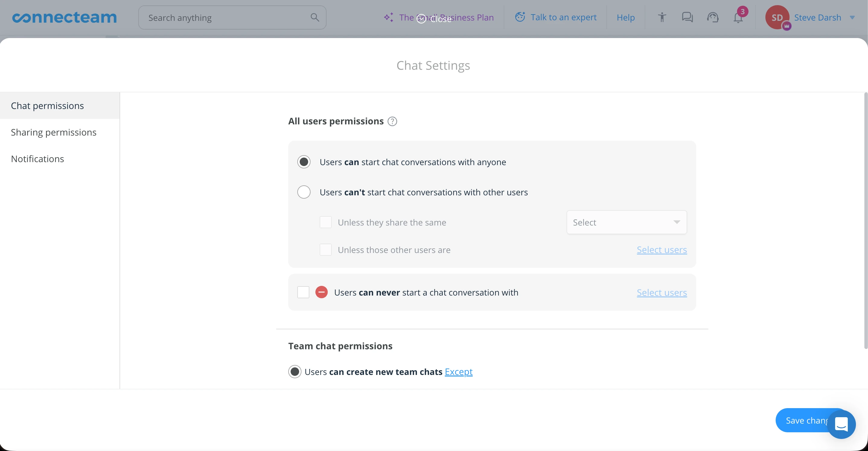Screen dimensions: 868x451
Task: Click the headset support icon
Action: click(713, 17)
